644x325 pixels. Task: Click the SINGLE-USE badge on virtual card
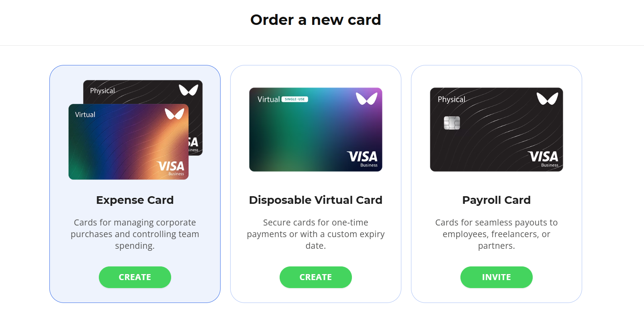[295, 99]
